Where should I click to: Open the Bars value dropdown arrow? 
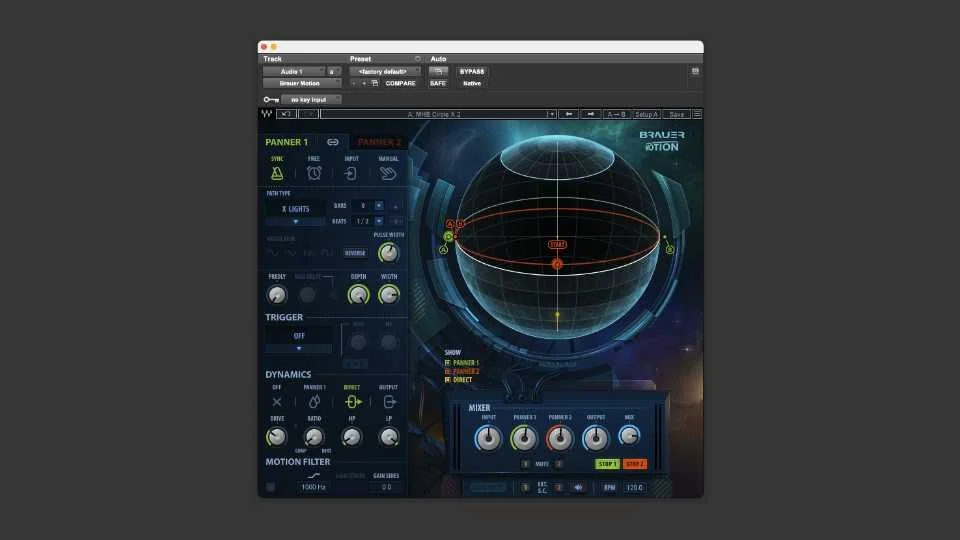tap(379, 206)
